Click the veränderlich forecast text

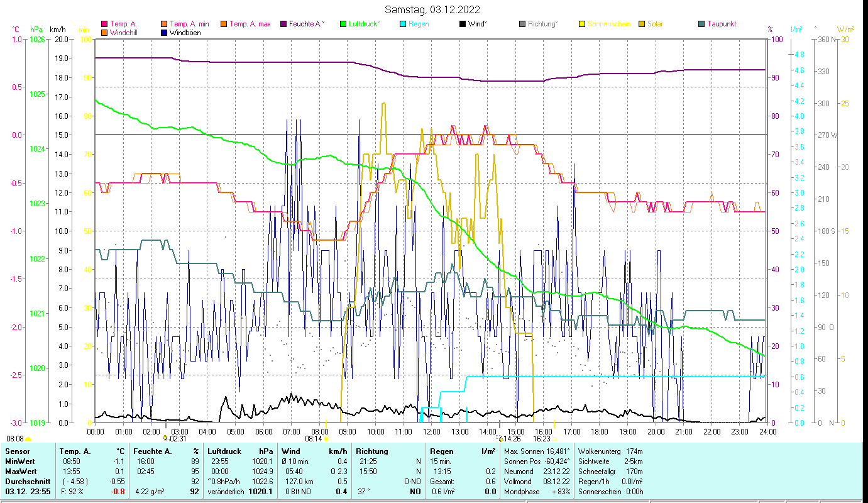pos(226,492)
